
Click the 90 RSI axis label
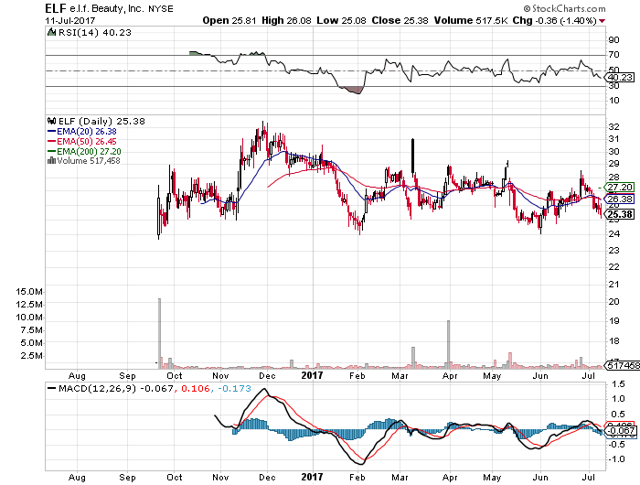tap(613, 40)
